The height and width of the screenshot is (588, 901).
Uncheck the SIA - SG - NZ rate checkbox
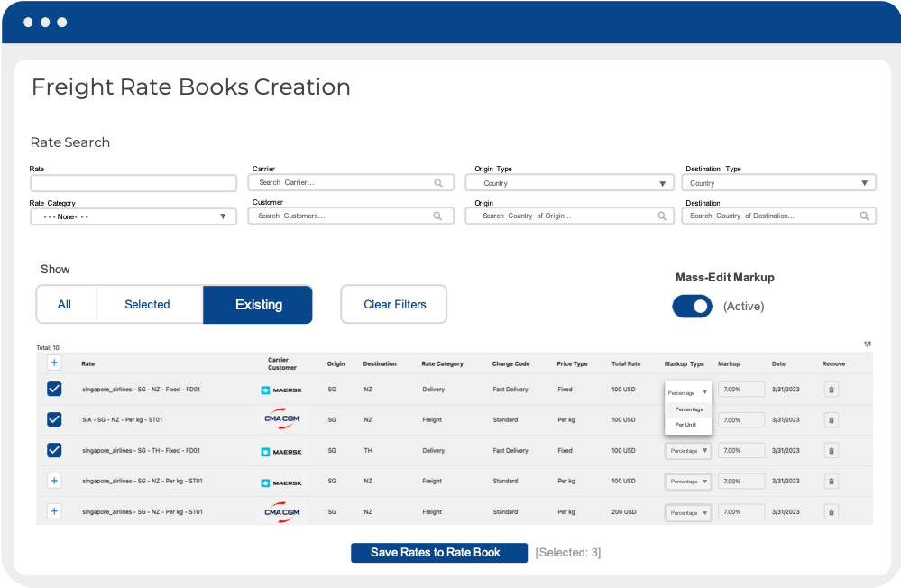tap(54, 419)
